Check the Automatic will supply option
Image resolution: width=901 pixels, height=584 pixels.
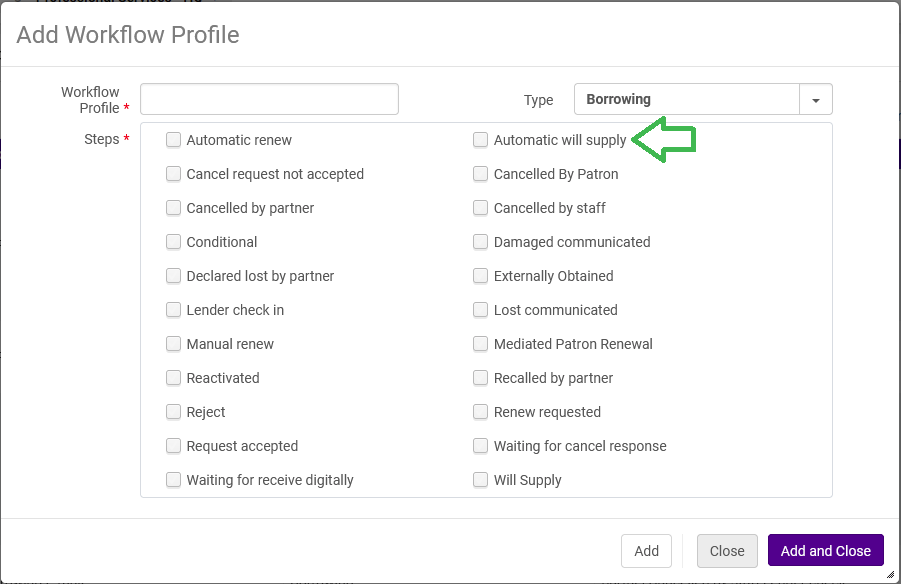481,140
